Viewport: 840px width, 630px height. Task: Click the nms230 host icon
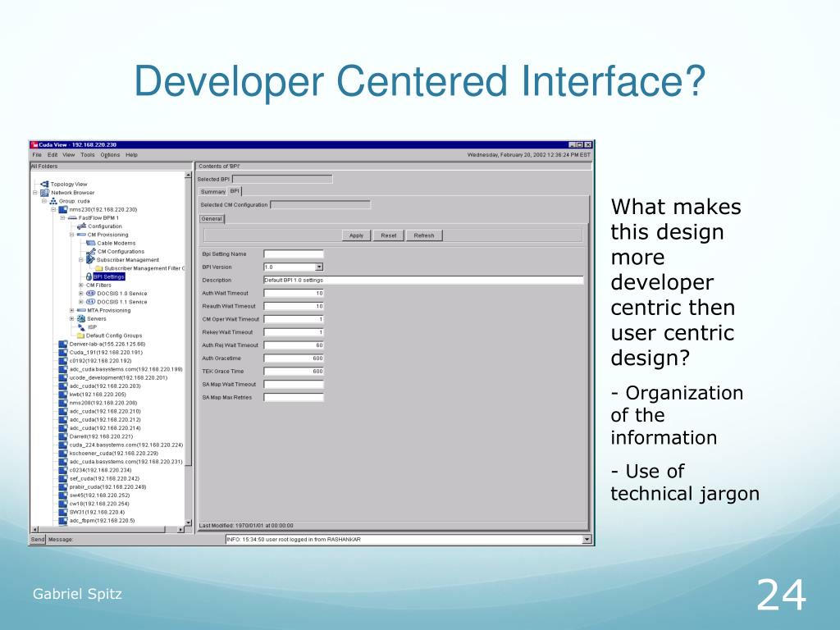62,209
